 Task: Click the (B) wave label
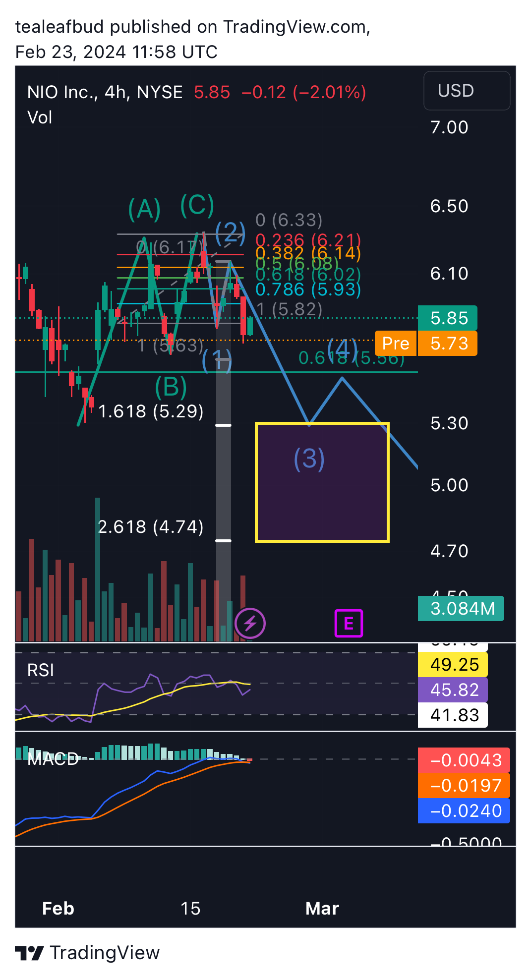coord(171,387)
